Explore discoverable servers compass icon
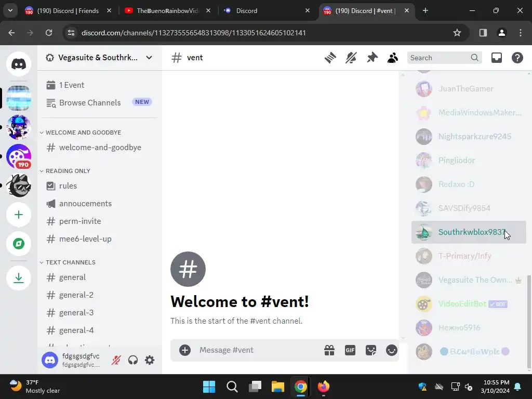The width and height of the screenshot is (532, 399). tap(19, 244)
